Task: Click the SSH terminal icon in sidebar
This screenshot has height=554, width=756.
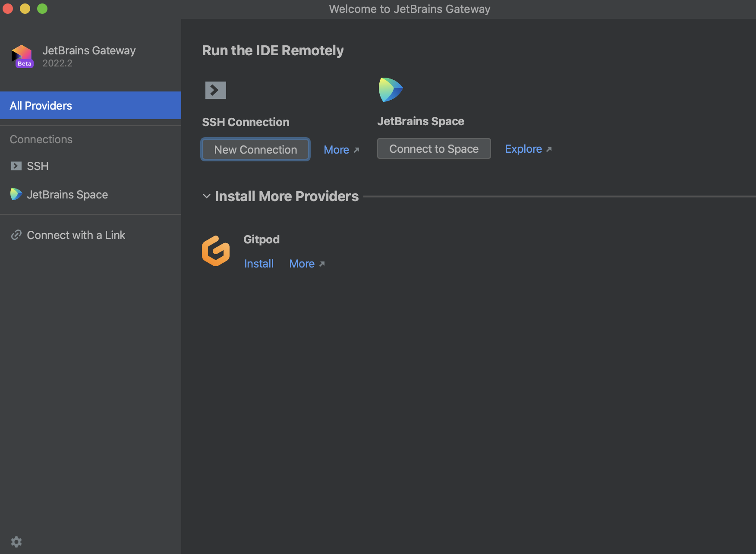Action: pos(16,166)
